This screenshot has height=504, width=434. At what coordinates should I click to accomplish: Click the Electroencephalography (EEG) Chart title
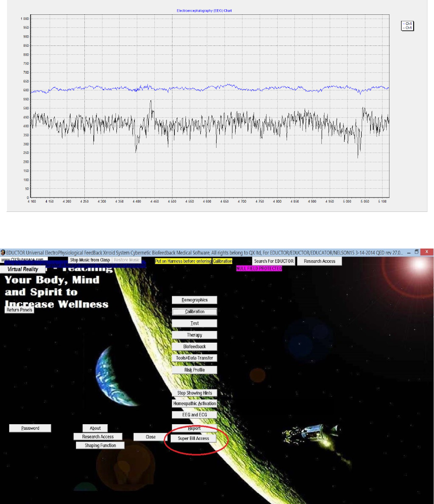coord(204,11)
